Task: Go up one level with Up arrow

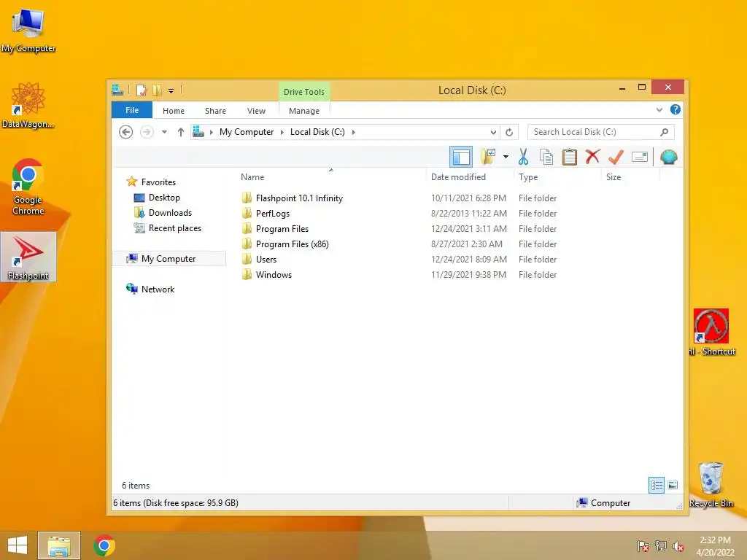Action: [181, 132]
